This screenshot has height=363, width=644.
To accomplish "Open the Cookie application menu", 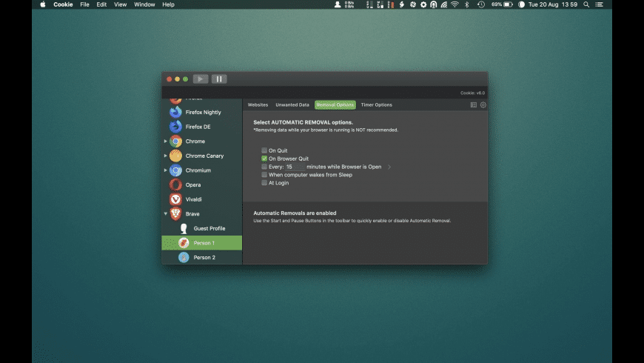I will (63, 4).
